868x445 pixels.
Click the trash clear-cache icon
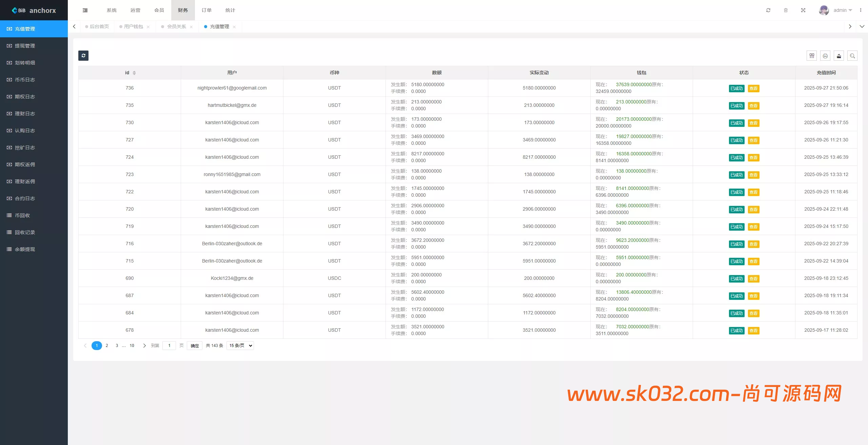click(786, 10)
